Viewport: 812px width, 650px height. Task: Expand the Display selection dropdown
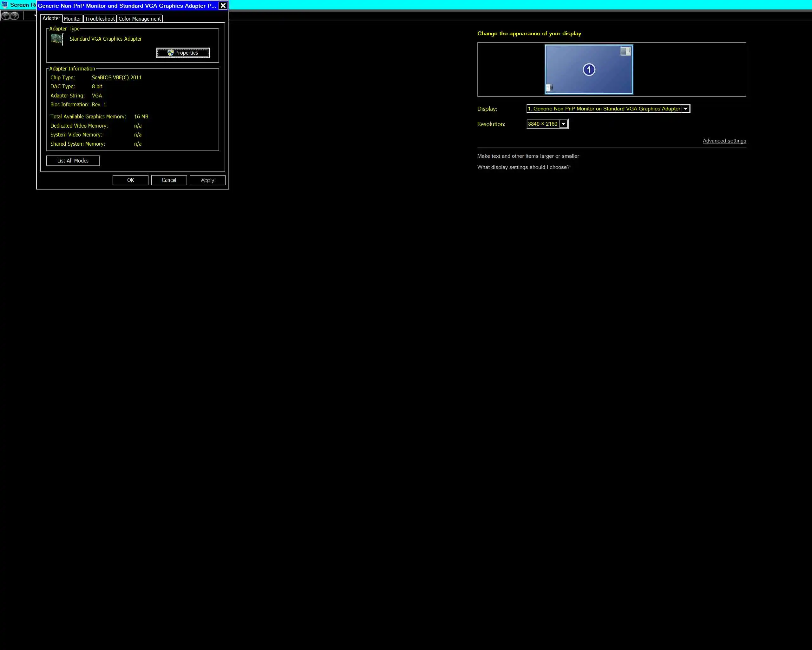[x=685, y=109]
